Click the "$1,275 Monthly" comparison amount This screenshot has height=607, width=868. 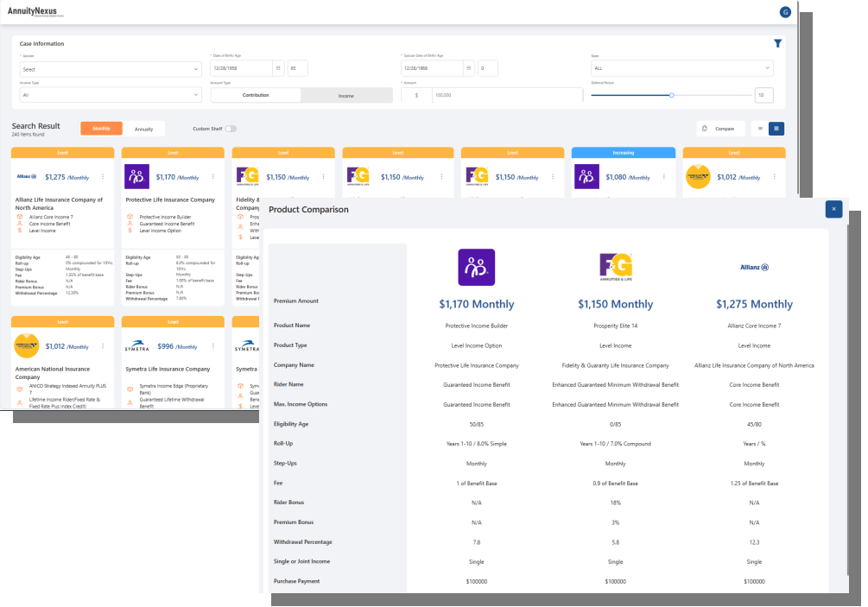click(x=755, y=304)
